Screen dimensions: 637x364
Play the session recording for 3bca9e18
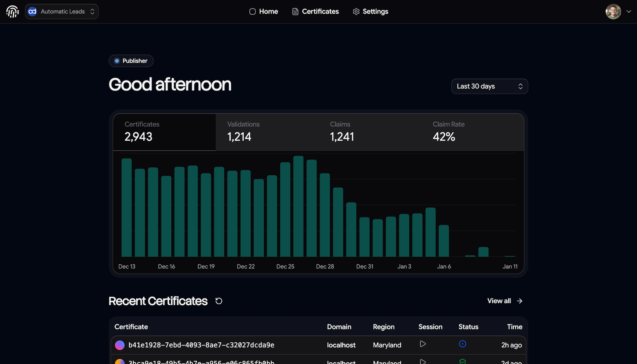pos(423,361)
